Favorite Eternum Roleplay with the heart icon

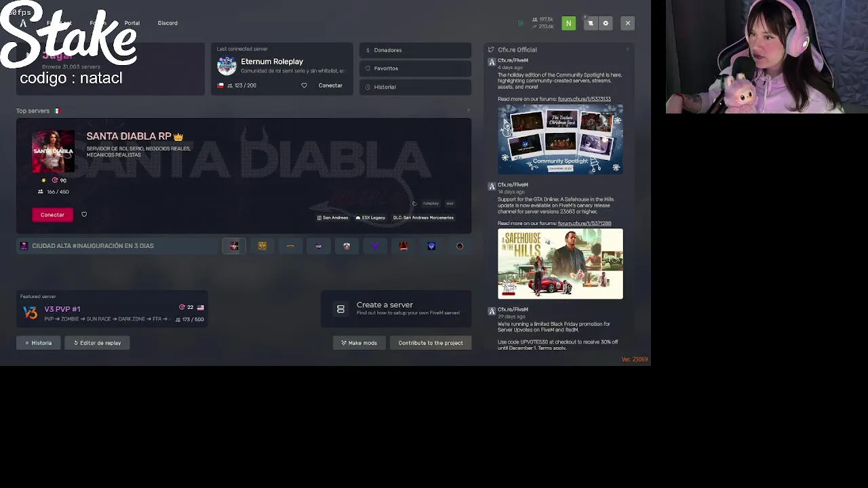point(304,85)
